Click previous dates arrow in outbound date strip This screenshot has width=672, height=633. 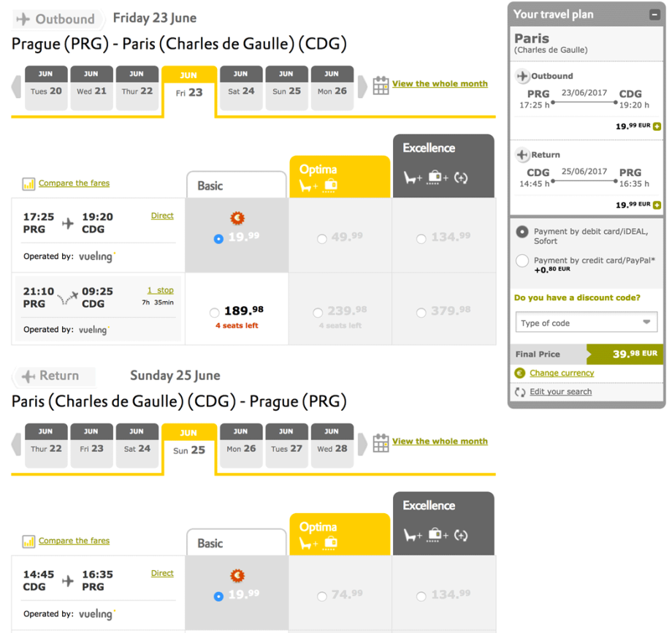pyautogui.click(x=16, y=86)
